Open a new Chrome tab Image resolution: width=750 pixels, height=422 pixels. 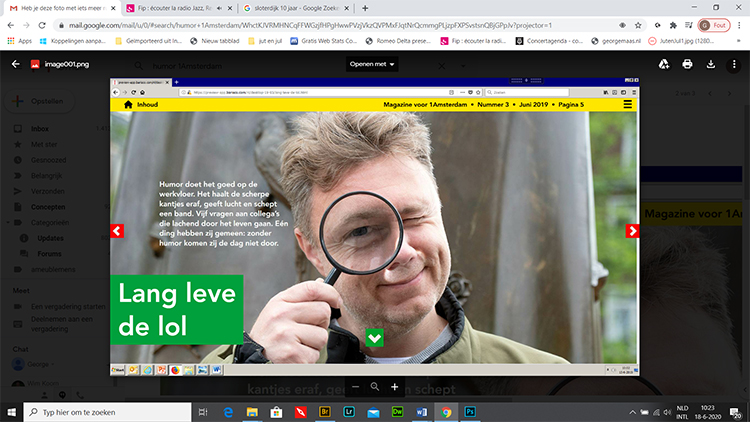click(x=365, y=8)
